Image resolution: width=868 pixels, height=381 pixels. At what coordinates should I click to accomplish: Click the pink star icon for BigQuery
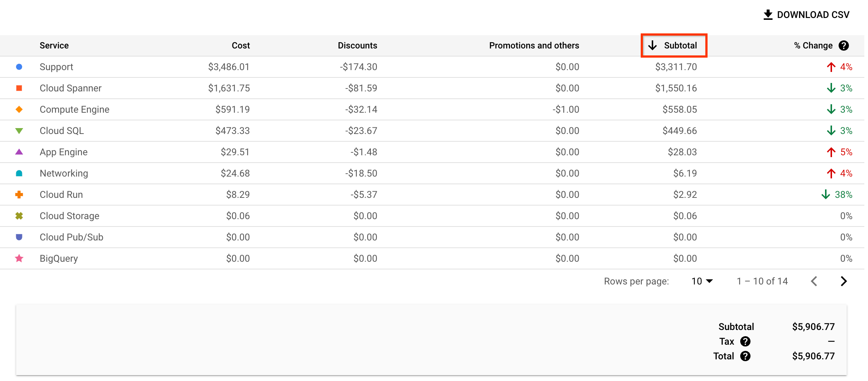click(x=19, y=258)
